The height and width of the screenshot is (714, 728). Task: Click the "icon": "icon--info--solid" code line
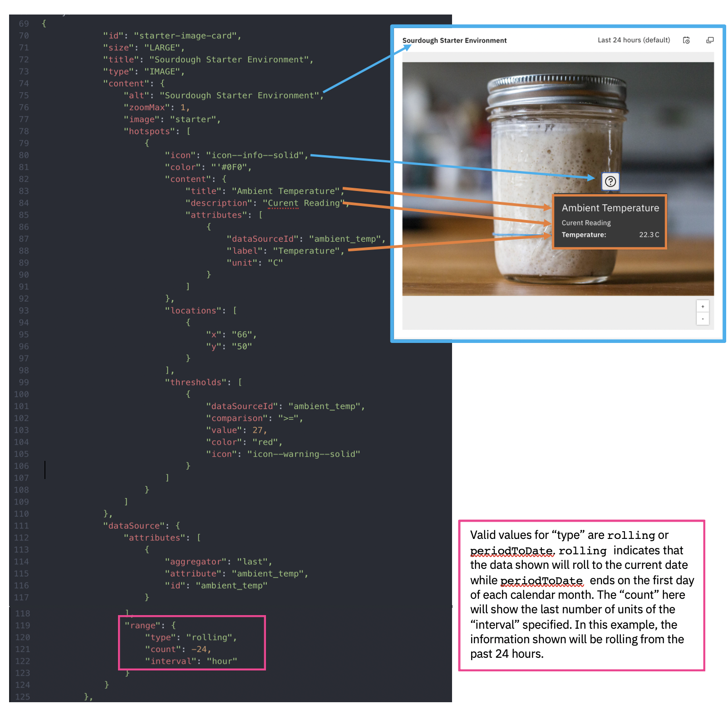pyautogui.click(x=236, y=155)
